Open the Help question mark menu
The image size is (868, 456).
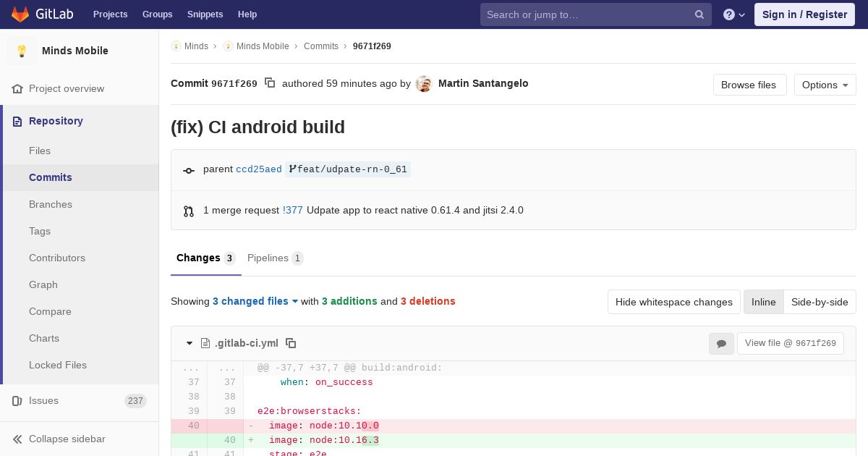click(734, 14)
